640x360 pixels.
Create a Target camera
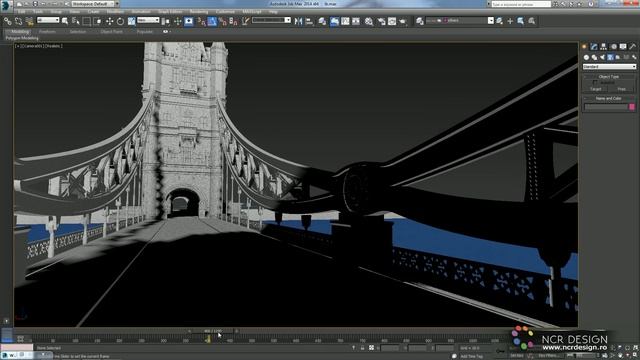coord(596,89)
